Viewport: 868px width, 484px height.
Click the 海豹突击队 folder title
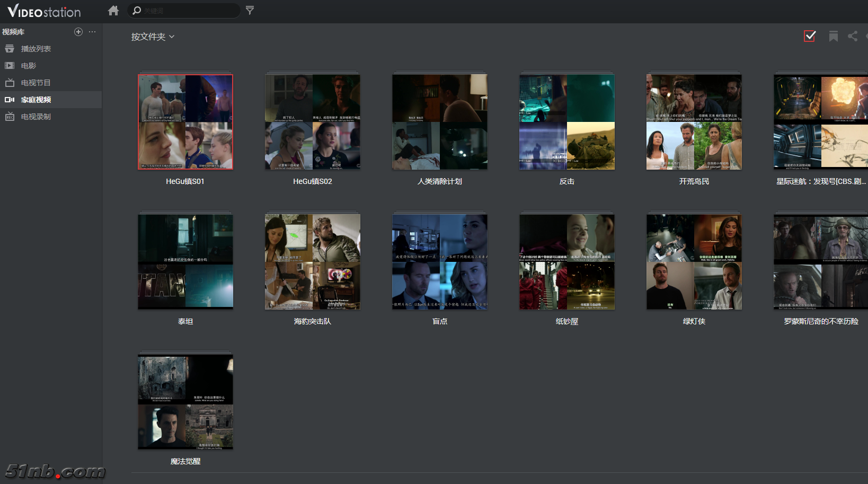pos(312,321)
